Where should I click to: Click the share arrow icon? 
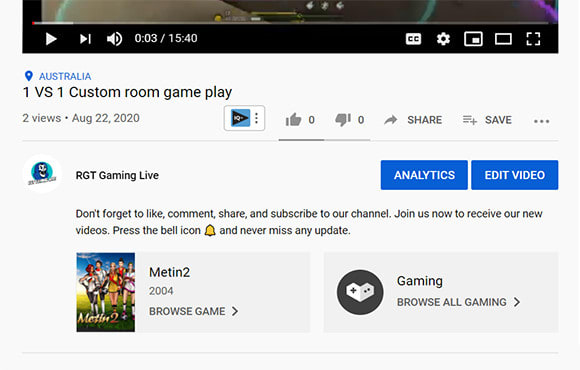(x=391, y=120)
